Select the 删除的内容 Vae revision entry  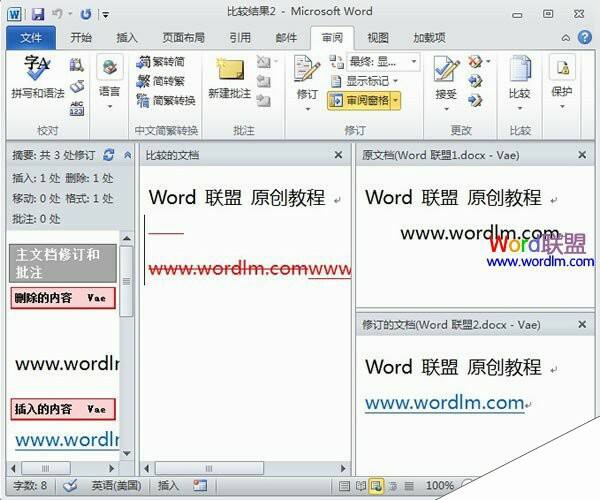tap(63, 298)
